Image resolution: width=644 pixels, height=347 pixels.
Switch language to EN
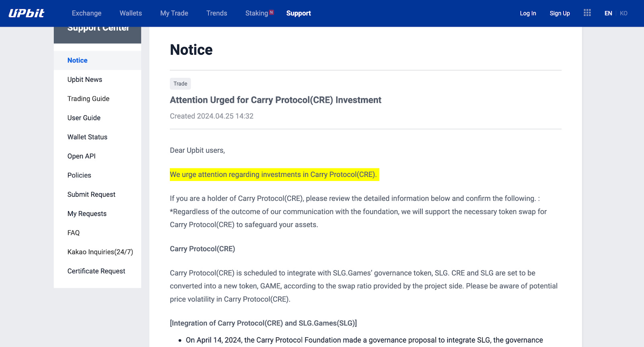point(608,13)
